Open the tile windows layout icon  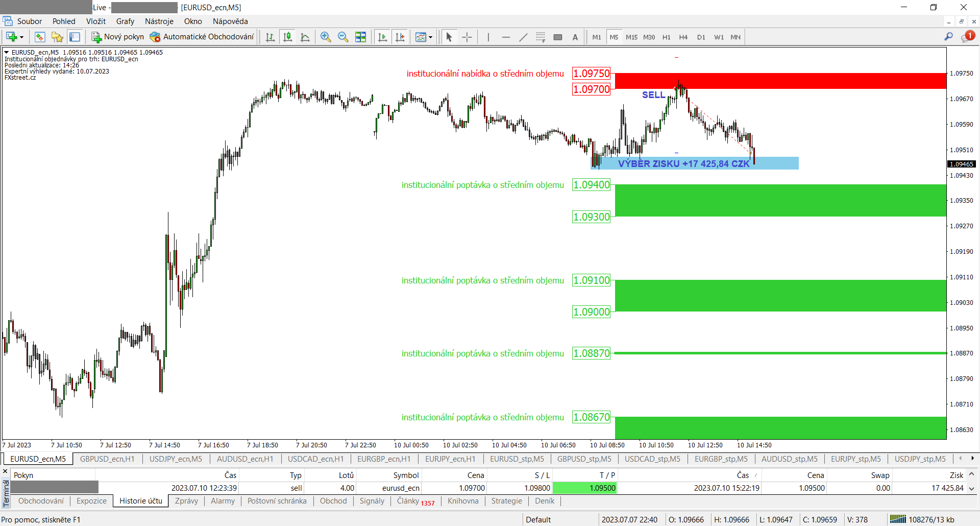[360, 37]
